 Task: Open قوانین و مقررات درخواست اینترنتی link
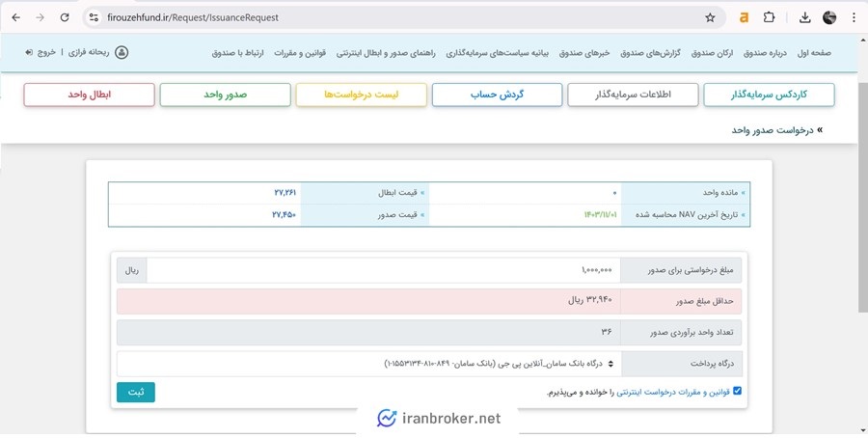tap(673, 392)
